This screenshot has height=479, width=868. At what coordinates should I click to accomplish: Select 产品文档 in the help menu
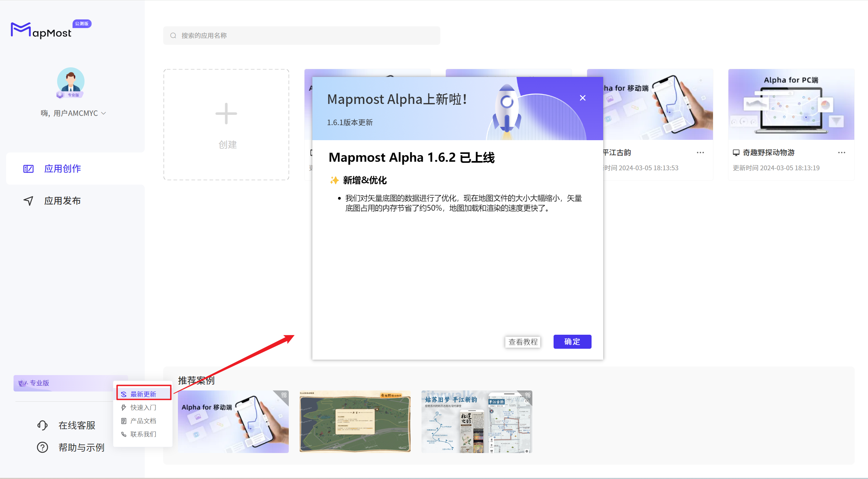pos(143,421)
